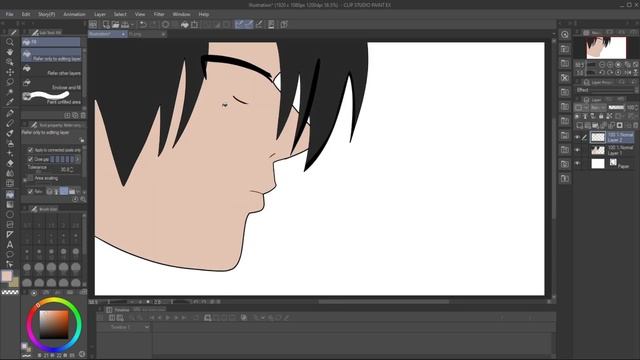Click the scissors material icon in right dock
Viewport: 640px width, 360px height.
point(565,78)
